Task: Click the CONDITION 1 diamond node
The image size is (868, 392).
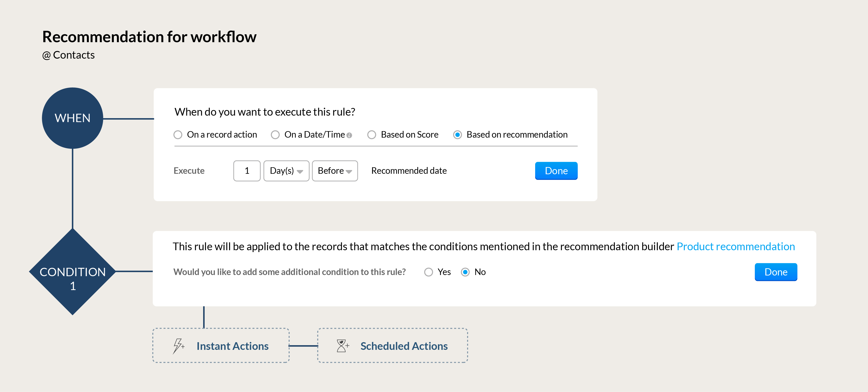Action: tap(72, 272)
